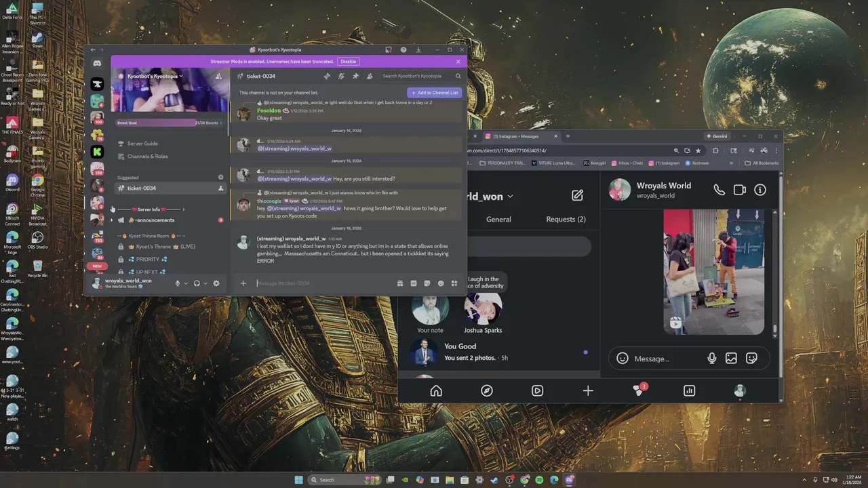The image size is (868, 488).
Task: Record voice clip in Instagram message box
Action: [x=711, y=359]
